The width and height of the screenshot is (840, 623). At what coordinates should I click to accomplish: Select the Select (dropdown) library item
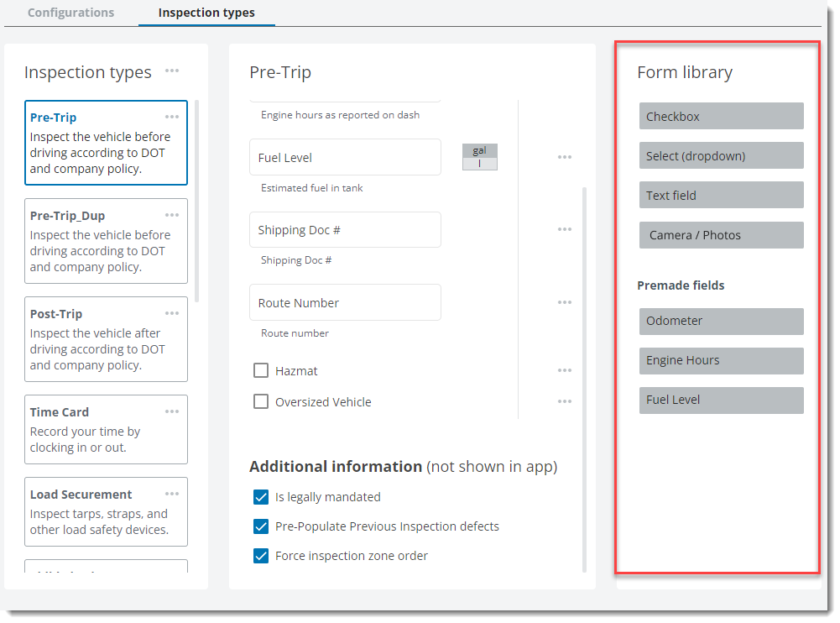tap(721, 155)
